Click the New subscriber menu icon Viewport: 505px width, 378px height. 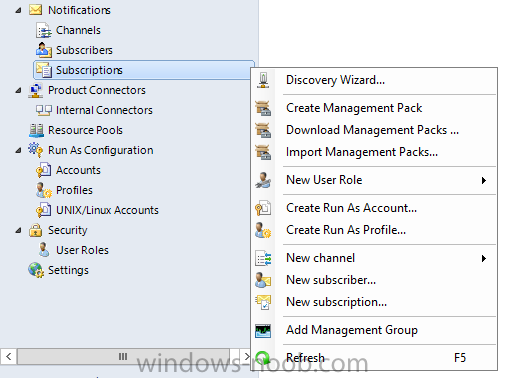click(x=263, y=280)
